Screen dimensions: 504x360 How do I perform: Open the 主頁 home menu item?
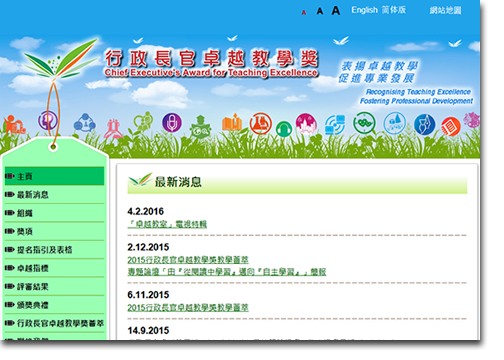54,176
